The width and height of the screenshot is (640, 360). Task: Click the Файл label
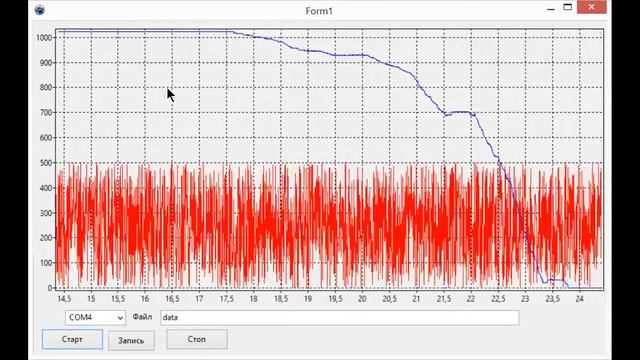coord(142,317)
